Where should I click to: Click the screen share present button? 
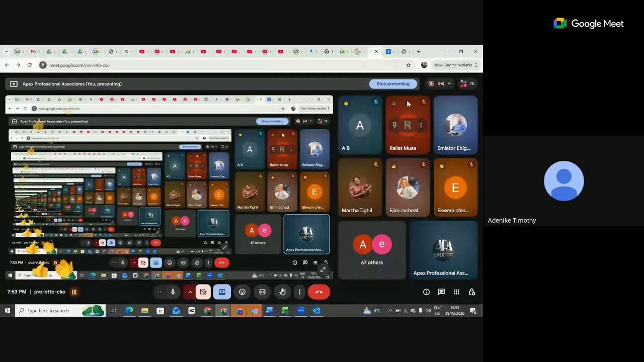[222, 292]
